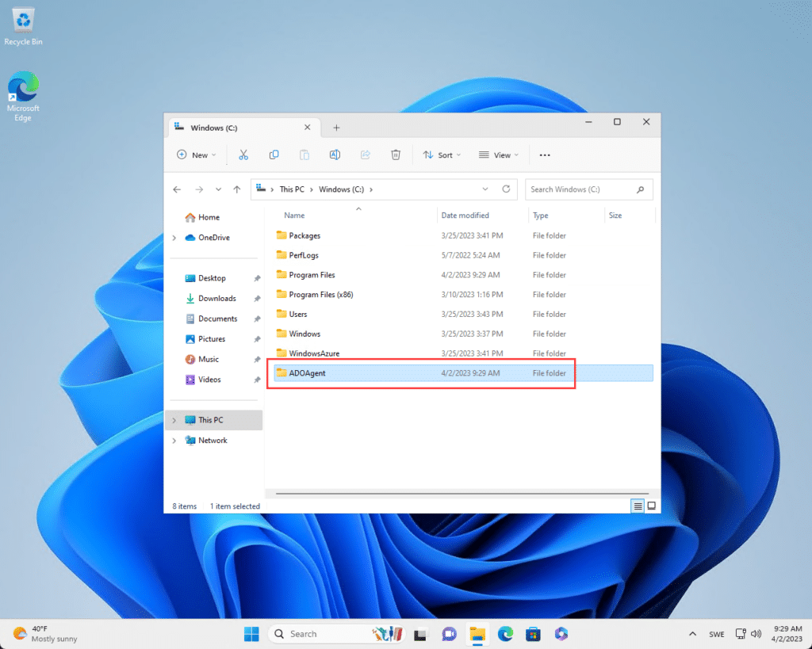
Task: Click chevron after Windows (C:) breadcrumb
Action: 371,189
